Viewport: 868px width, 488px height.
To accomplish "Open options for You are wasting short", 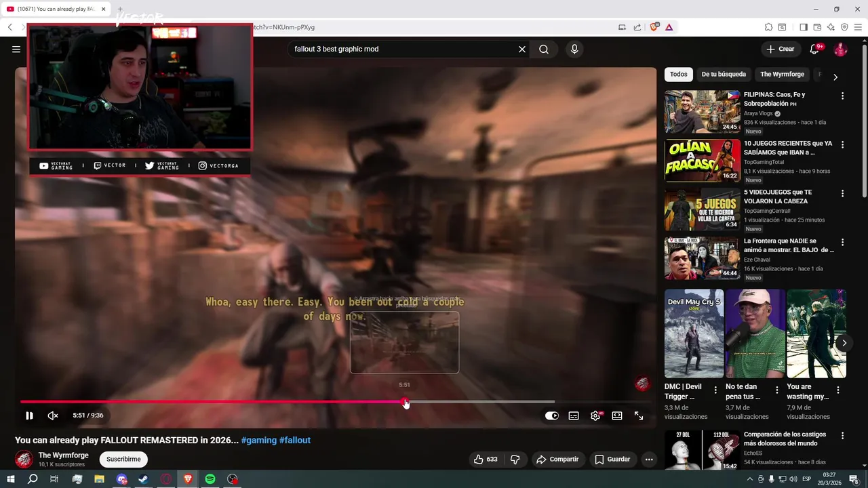I will pyautogui.click(x=838, y=390).
